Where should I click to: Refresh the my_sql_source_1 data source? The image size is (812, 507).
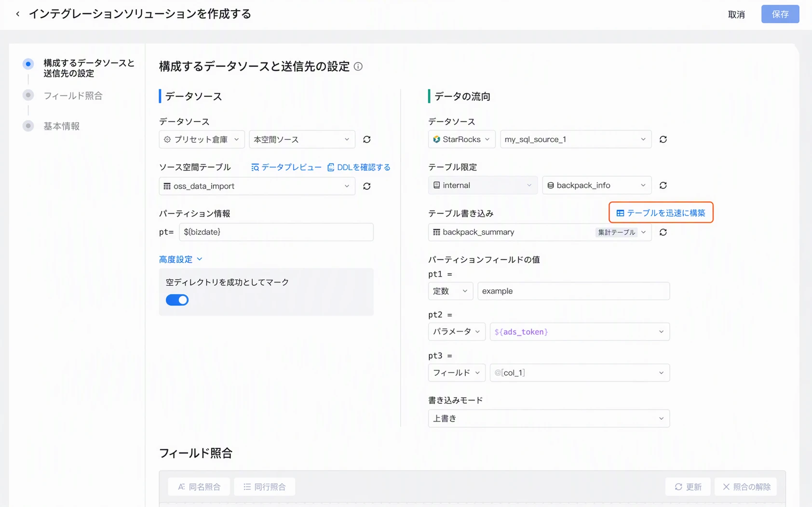coord(663,139)
